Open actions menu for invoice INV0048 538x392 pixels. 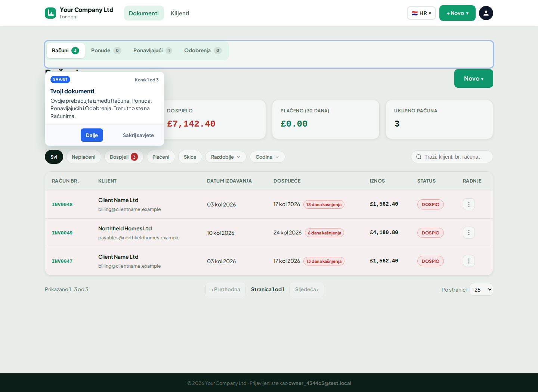tap(469, 204)
